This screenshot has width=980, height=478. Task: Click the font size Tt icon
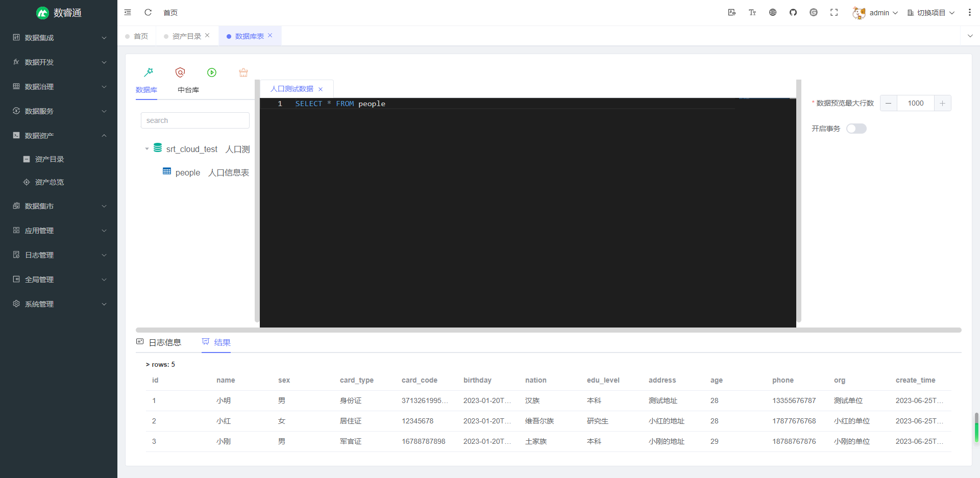tap(752, 12)
